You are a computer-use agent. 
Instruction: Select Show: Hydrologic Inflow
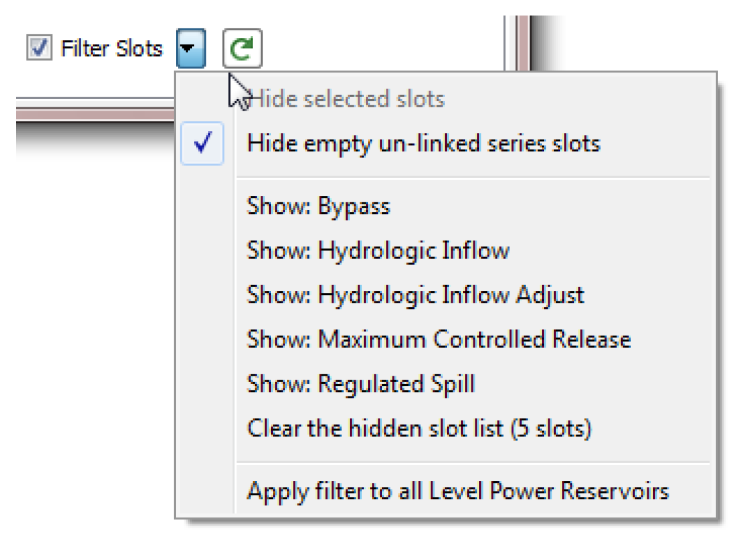pyautogui.click(x=378, y=250)
